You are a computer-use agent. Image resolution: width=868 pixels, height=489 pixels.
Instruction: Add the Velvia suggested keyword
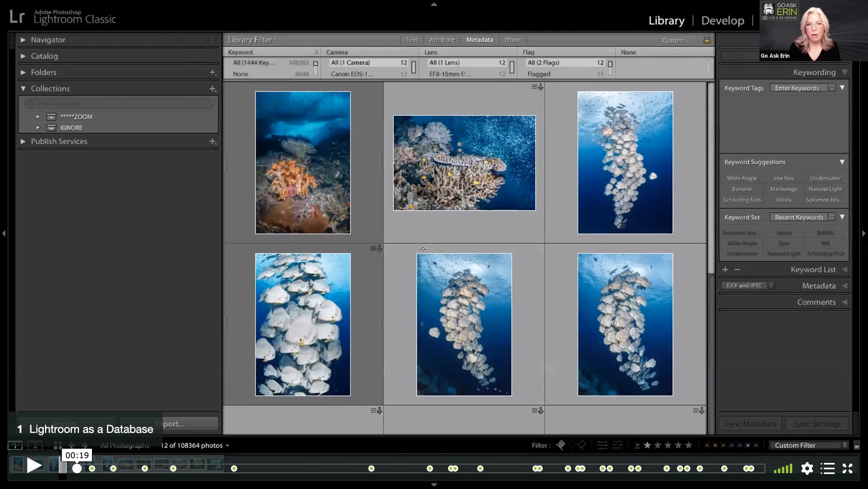tap(783, 200)
